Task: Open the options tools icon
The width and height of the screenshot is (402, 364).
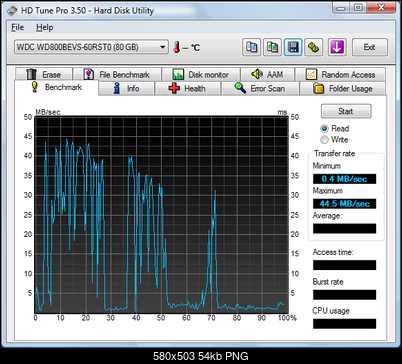Action: [314, 47]
